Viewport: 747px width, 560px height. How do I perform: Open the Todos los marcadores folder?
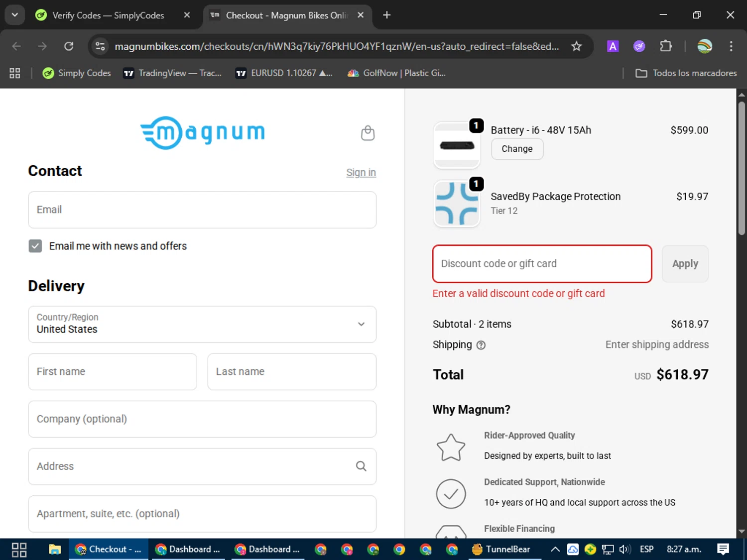(686, 73)
